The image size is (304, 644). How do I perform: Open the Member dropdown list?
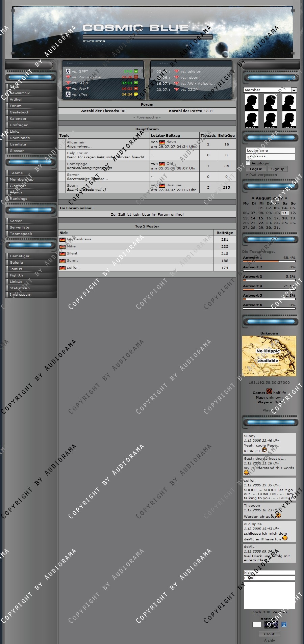click(294, 90)
